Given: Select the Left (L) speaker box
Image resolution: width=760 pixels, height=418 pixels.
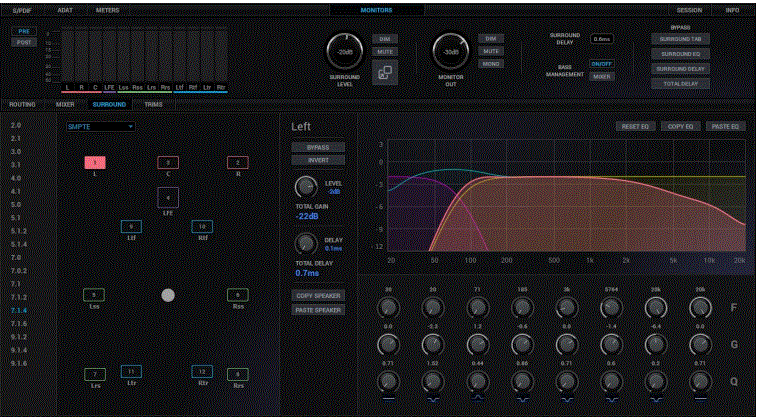Looking at the screenshot, I should point(95,162).
